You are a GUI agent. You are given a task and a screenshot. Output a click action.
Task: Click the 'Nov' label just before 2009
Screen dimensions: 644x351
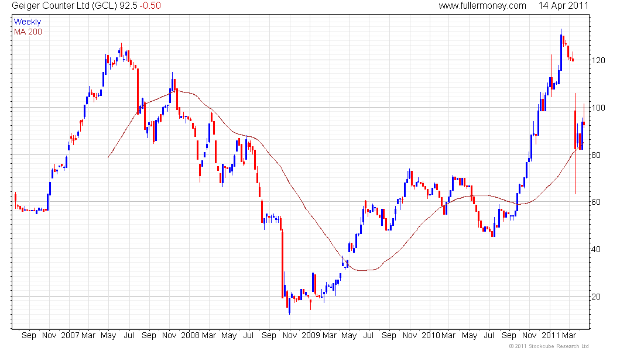coord(290,335)
